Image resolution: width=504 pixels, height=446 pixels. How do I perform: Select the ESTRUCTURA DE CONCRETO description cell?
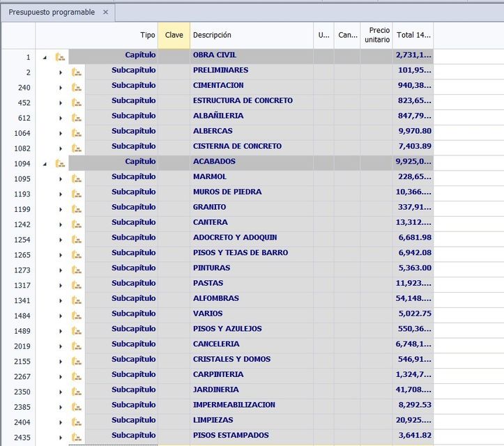251,101
